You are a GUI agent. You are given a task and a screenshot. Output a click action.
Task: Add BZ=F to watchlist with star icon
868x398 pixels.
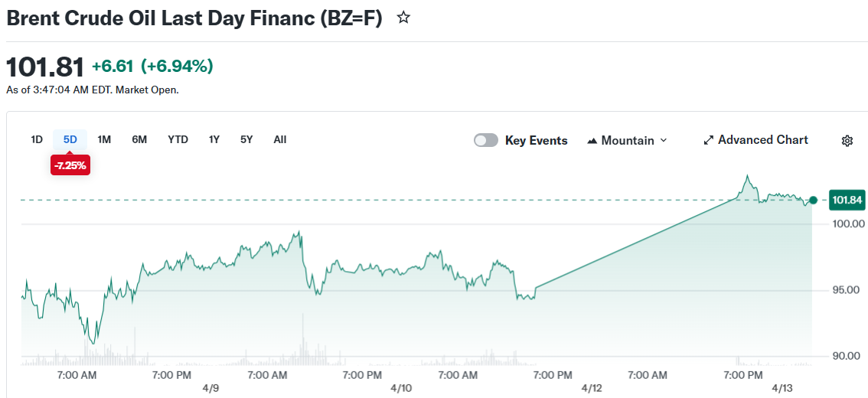[x=404, y=18]
